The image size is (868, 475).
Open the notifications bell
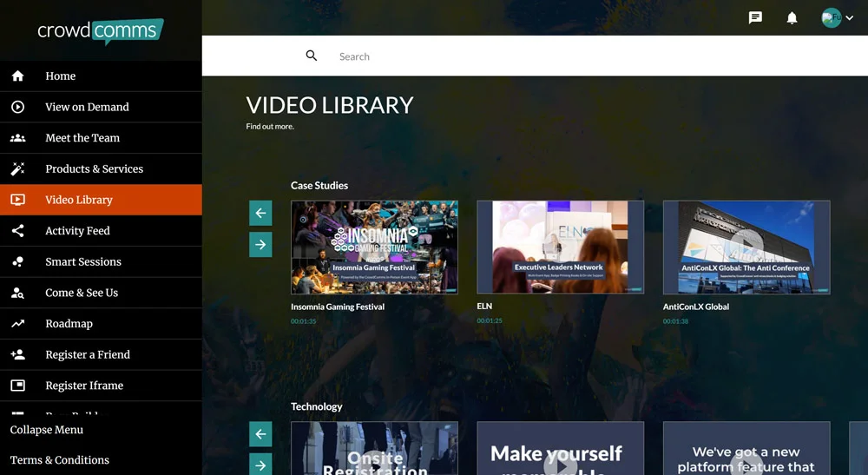coord(792,17)
